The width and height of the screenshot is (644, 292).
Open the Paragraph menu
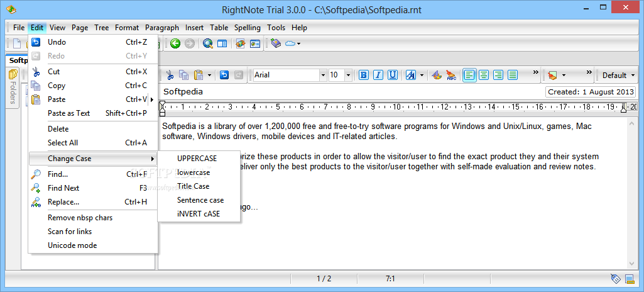[x=162, y=28]
